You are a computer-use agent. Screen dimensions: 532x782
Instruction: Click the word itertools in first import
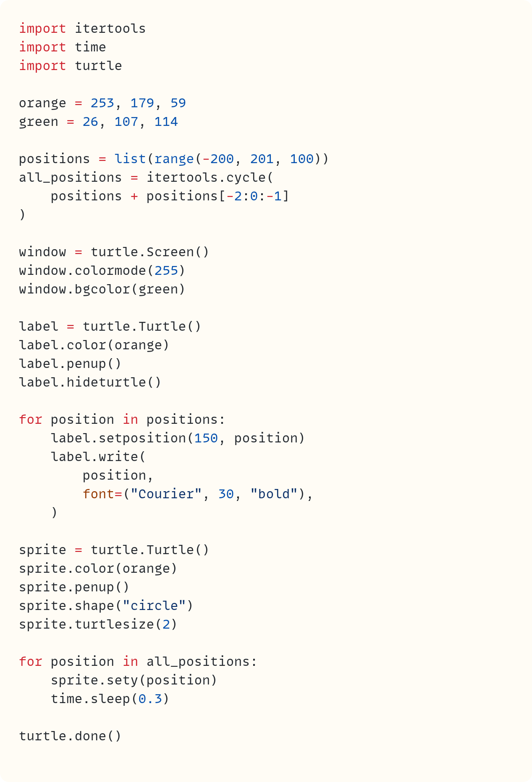coord(110,28)
